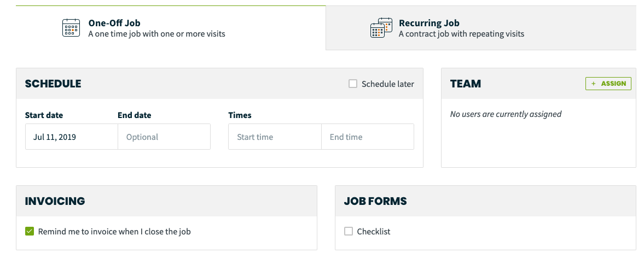Click the Assign team button

click(x=608, y=84)
